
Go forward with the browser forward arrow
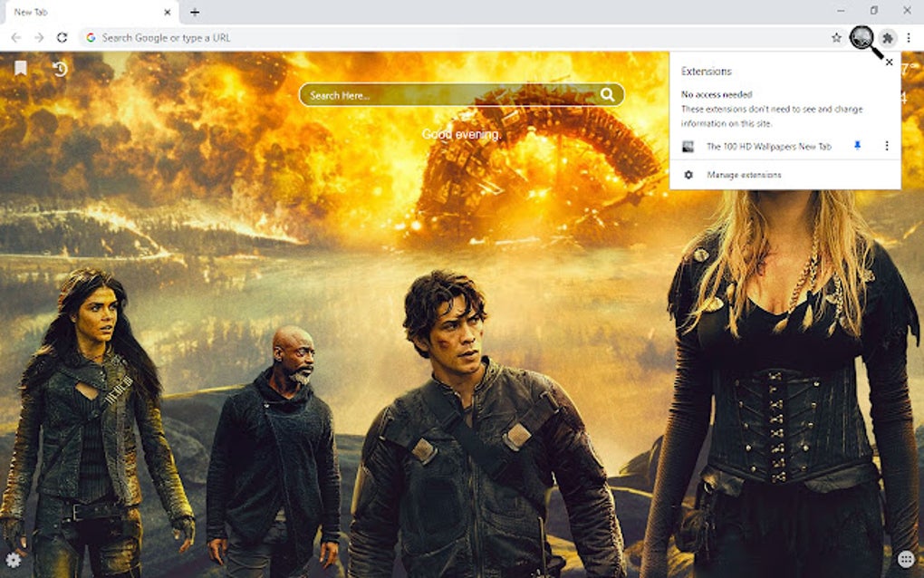pyautogui.click(x=39, y=38)
